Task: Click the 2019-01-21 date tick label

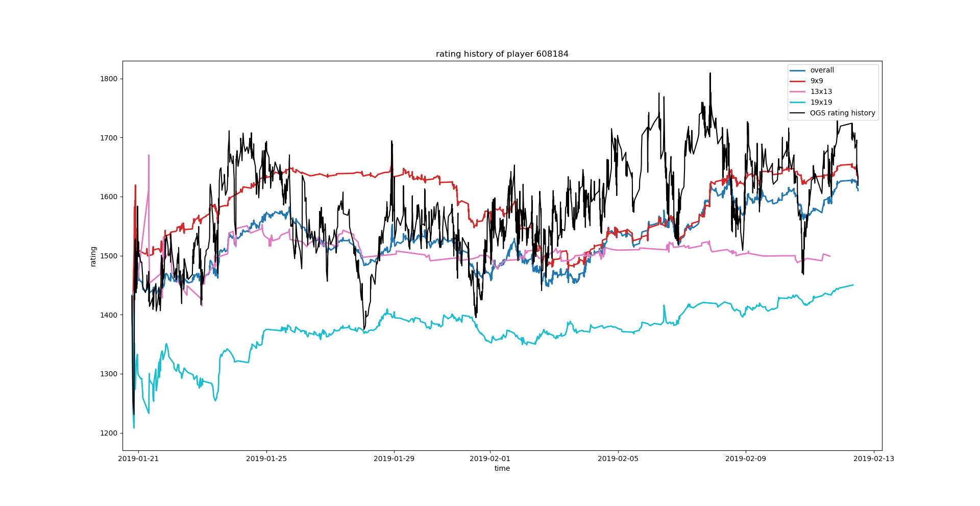Action: coord(138,459)
